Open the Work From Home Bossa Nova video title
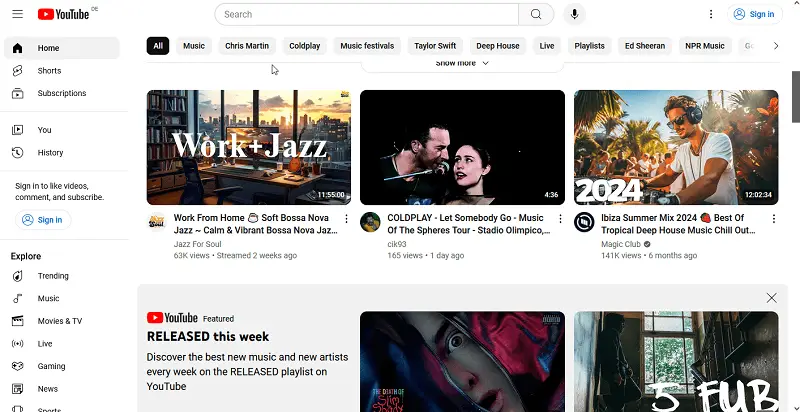Screen dimensions: 800x412 [x=256, y=224]
